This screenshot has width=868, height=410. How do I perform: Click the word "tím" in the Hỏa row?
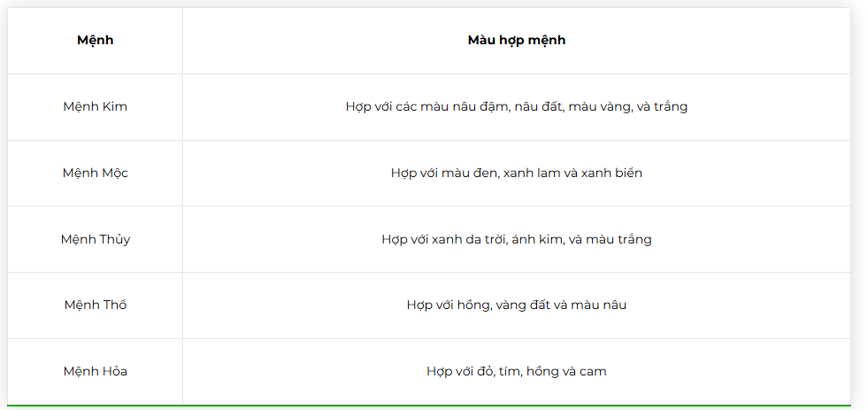coord(507,372)
